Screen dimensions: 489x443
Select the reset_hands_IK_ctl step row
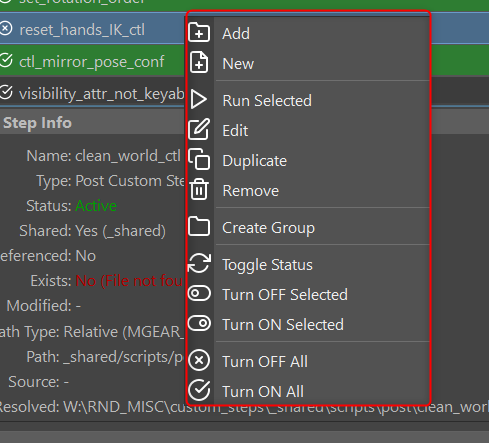click(93, 29)
